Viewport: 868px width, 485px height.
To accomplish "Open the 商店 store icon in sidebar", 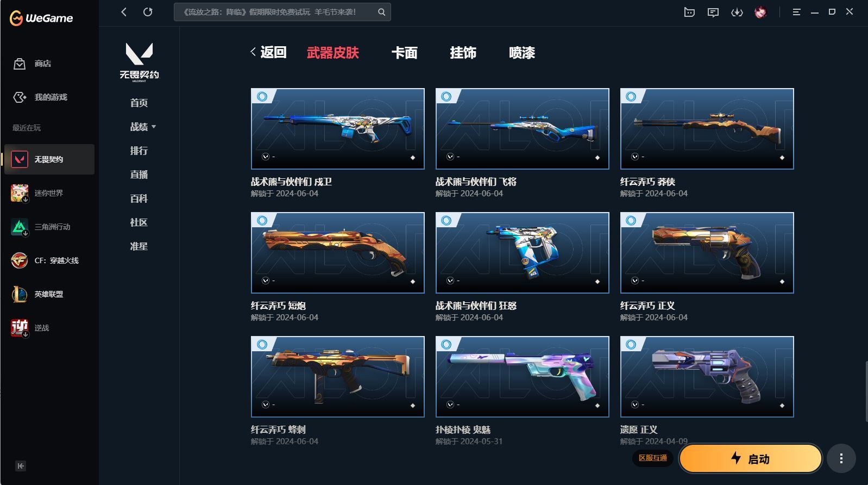I will pyautogui.click(x=20, y=64).
